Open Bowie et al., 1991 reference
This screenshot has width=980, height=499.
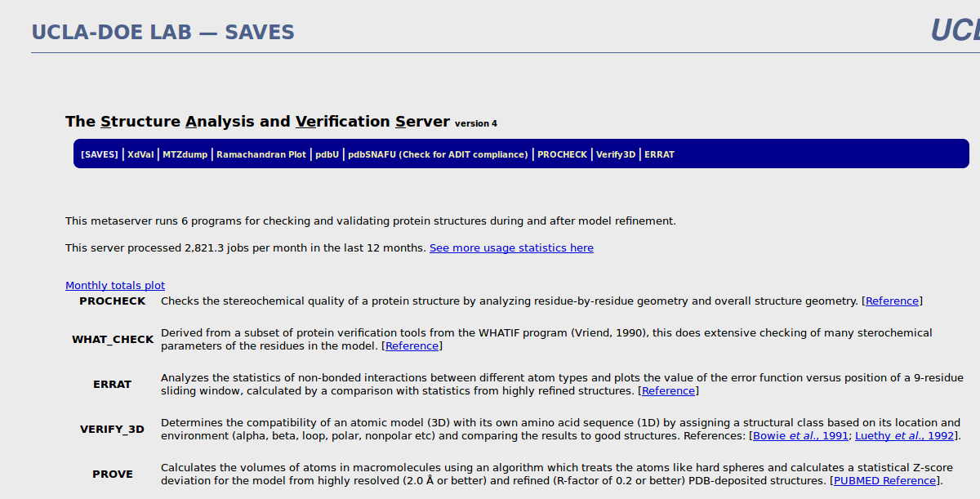pyautogui.click(x=801, y=435)
